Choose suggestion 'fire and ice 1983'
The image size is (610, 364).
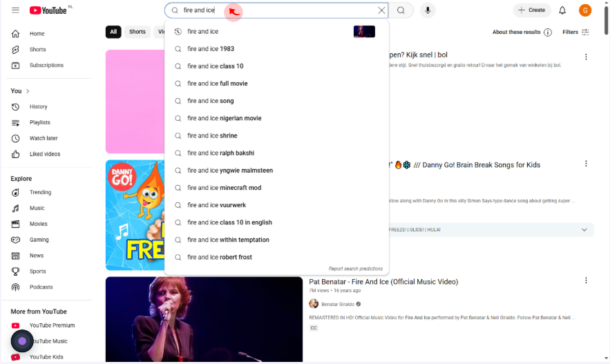(276, 49)
